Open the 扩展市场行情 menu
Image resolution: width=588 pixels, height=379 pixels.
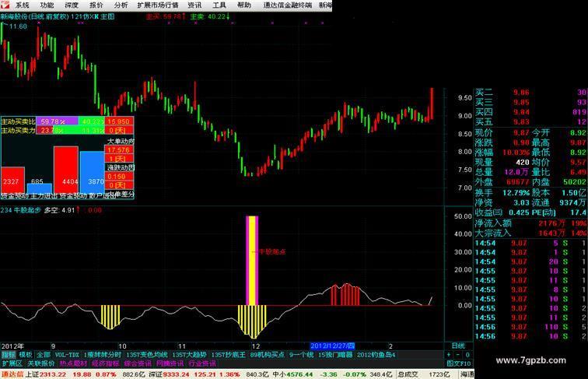[158, 5]
